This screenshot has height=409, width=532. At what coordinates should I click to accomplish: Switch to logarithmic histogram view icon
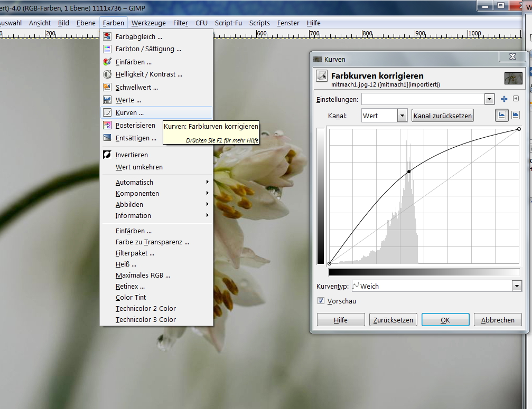(515, 116)
